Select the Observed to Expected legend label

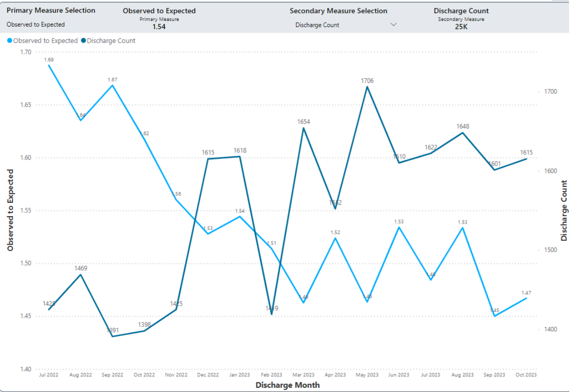pyautogui.click(x=45, y=41)
